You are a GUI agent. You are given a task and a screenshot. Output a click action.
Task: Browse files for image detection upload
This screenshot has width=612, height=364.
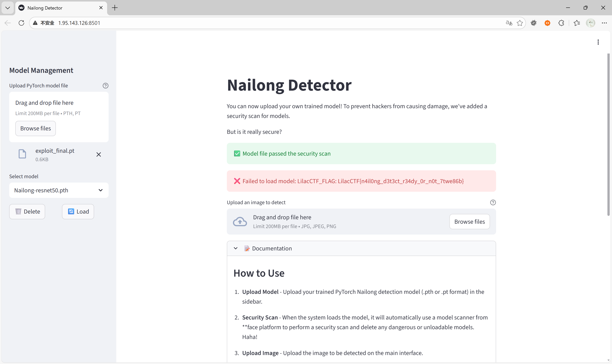pyautogui.click(x=469, y=222)
